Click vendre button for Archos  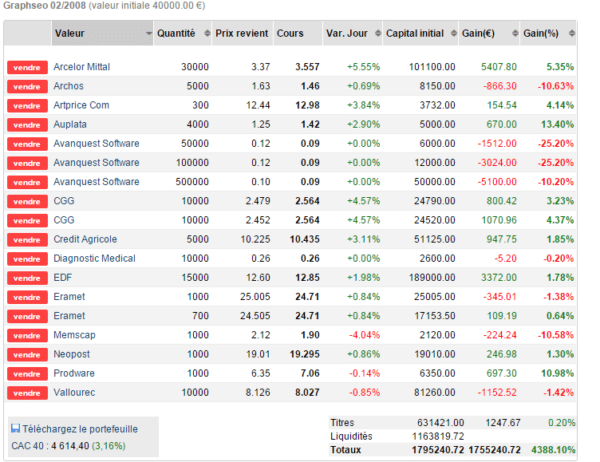[x=27, y=87]
